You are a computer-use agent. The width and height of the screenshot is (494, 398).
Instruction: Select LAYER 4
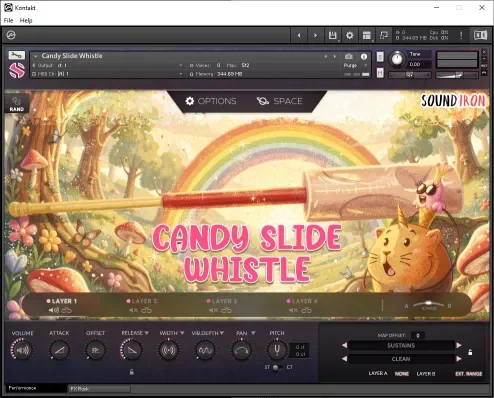[x=301, y=301]
